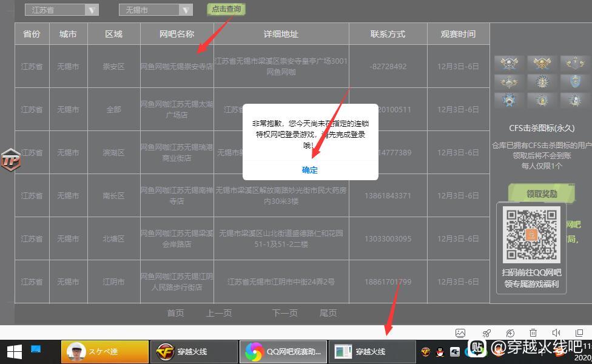Click phone number 18861701799
This screenshot has width=592, height=364.
click(x=388, y=281)
